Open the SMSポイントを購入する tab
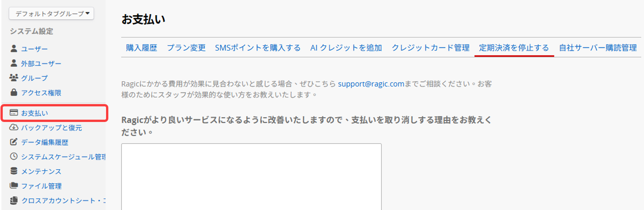Viewport: 644px width, 210px height. click(x=258, y=48)
